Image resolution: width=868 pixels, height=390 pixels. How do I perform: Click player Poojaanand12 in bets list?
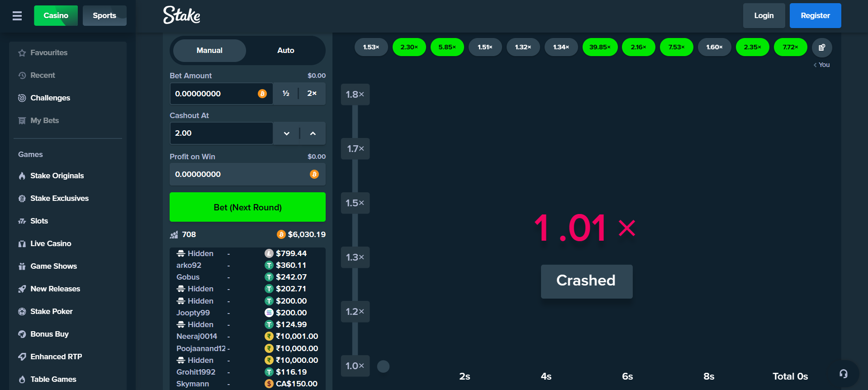[201, 348]
